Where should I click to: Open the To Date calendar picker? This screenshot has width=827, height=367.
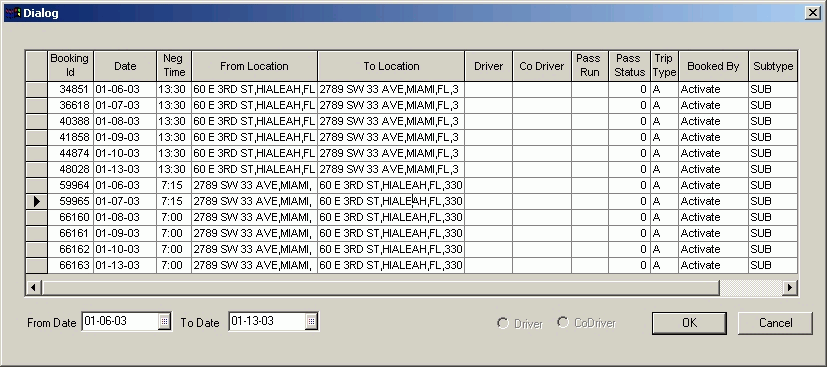[311, 321]
